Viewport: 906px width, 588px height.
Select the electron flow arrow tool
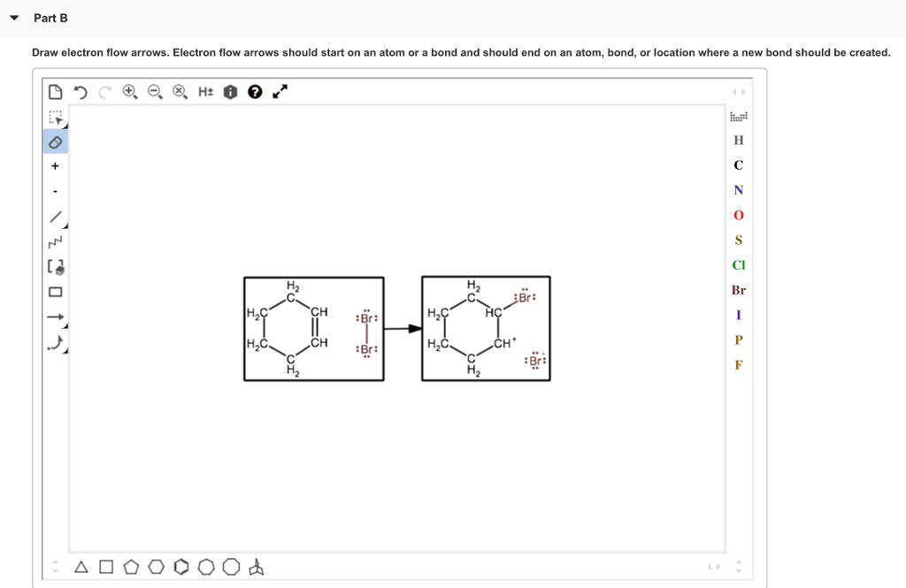pyautogui.click(x=55, y=341)
